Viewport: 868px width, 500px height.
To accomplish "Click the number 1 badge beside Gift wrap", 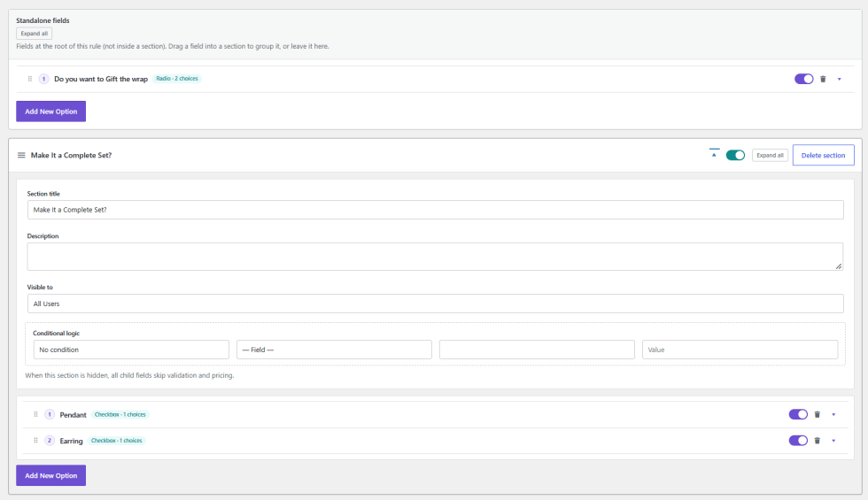I will click(43, 79).
